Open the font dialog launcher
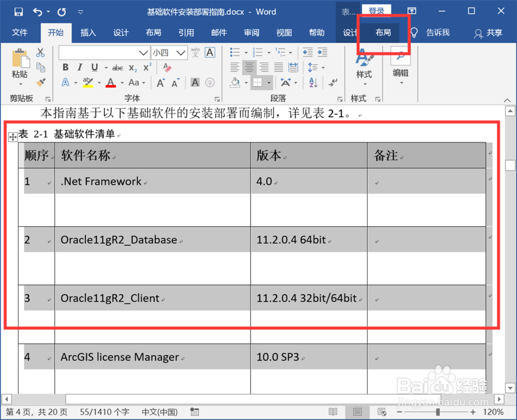Image resolution: width=517 pixels, height=420 pixels. [217, 99]
